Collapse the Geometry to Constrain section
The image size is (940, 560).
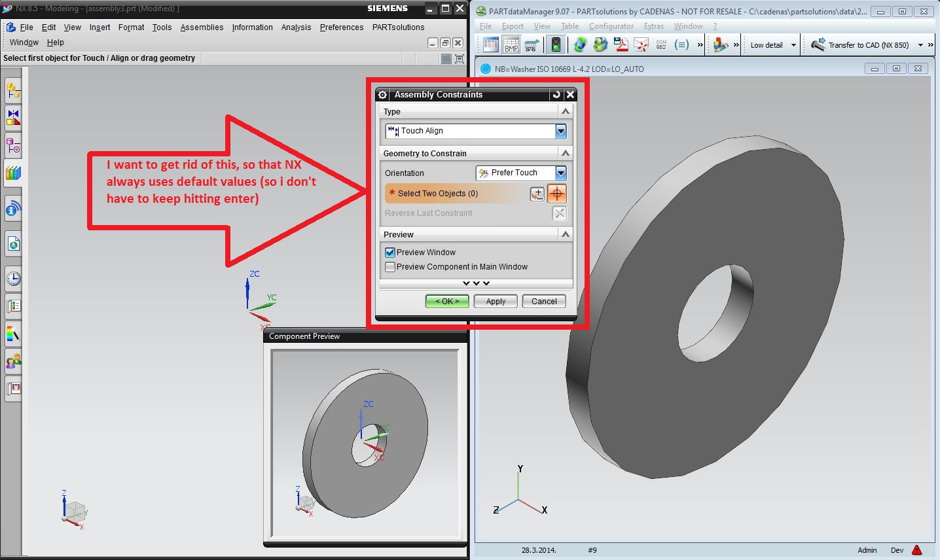(x=566, y=153)
